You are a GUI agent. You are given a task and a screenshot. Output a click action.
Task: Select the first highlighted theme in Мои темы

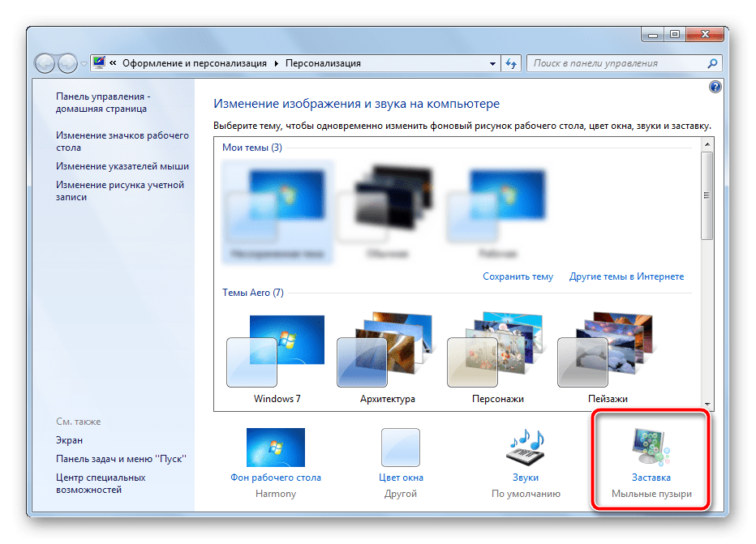pyautogui.click(x=277, y=212)
